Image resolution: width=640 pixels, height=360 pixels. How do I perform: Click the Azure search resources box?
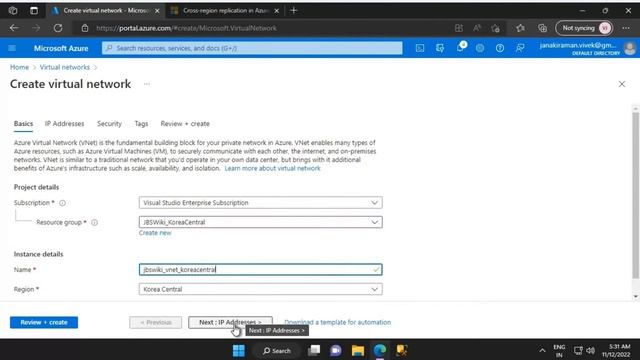pyautogui.click(x=252, y=48)
